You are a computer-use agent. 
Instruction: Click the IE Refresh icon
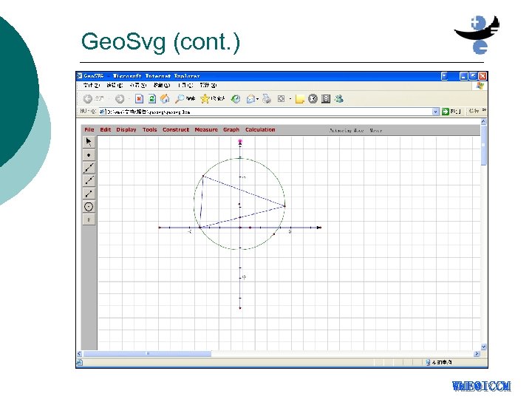click(152, 99)
